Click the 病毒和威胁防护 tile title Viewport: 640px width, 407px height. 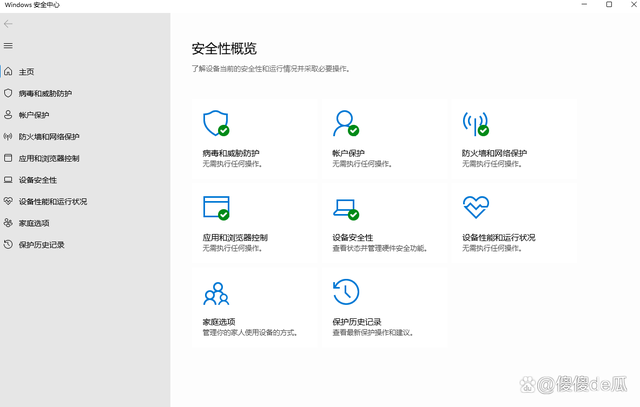click(231, 153)
